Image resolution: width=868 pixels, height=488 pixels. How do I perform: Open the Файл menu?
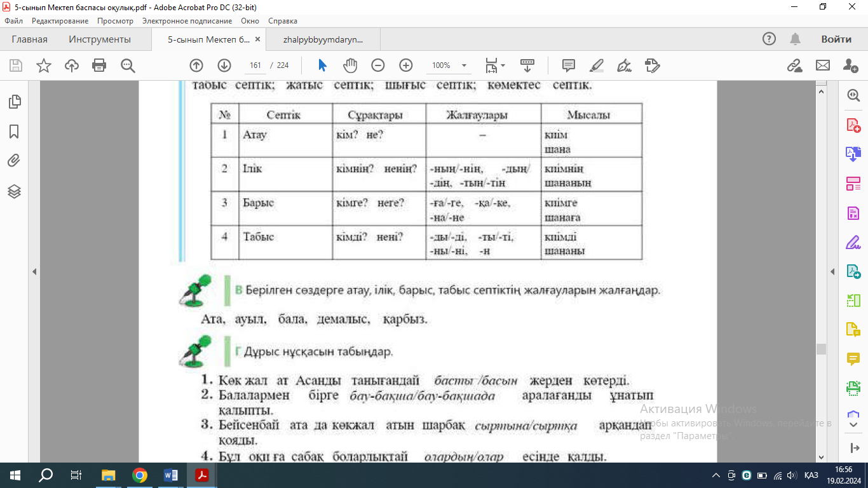pyautogui.click(x=13, y=21)
